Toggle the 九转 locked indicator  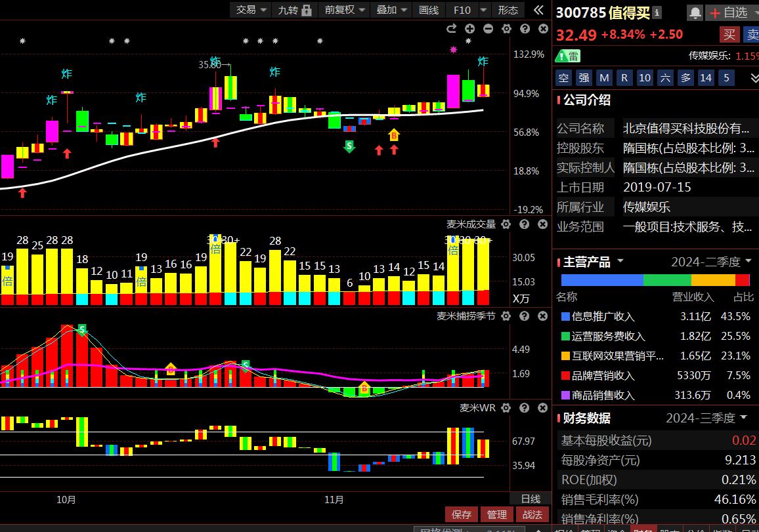tap(292, 10)
